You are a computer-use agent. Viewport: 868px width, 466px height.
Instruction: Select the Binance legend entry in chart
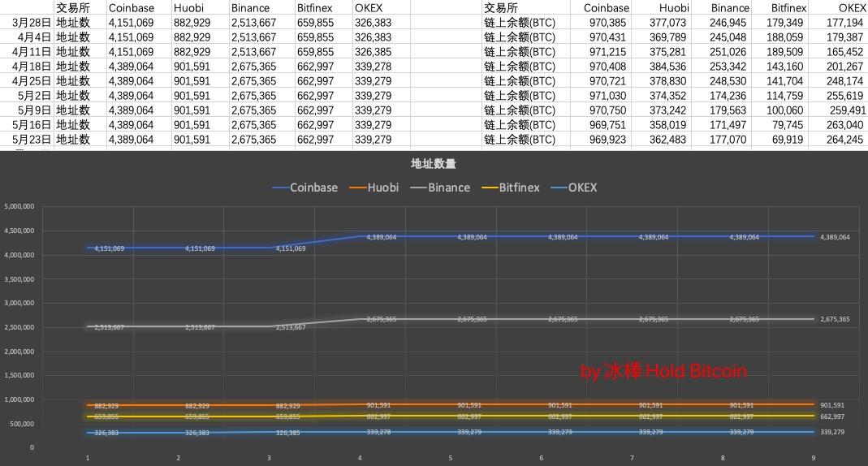click(440, 188)
